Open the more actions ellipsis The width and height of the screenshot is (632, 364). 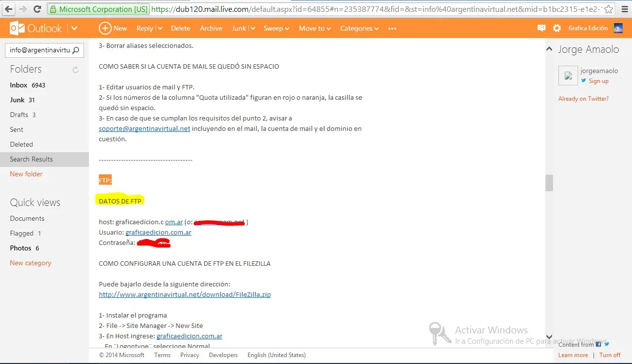pos(392,29)
